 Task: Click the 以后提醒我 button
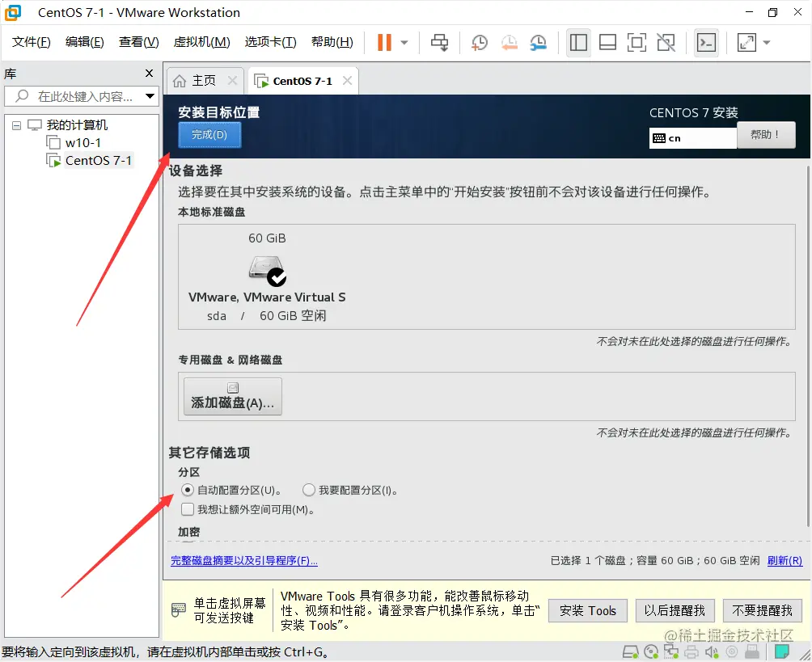(x=675, y=611)
